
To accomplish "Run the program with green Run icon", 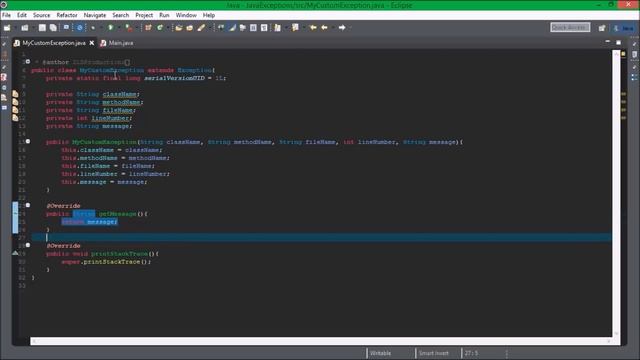I will tap(110, 28).
